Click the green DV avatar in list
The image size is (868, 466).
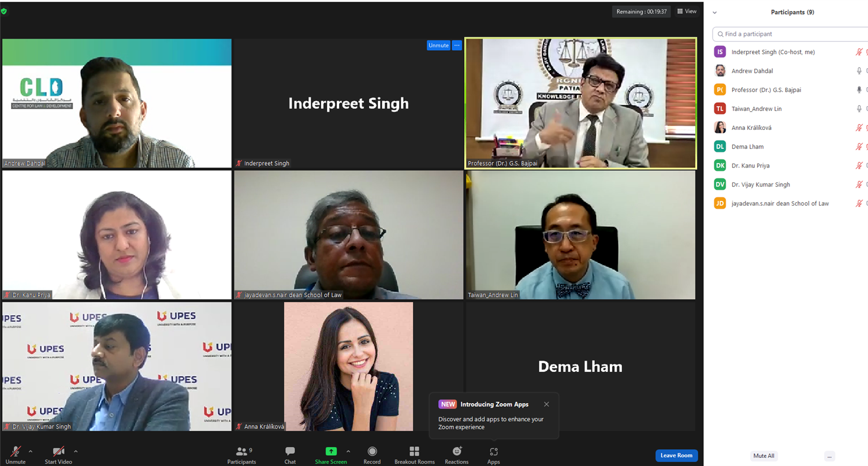point(720,185)
